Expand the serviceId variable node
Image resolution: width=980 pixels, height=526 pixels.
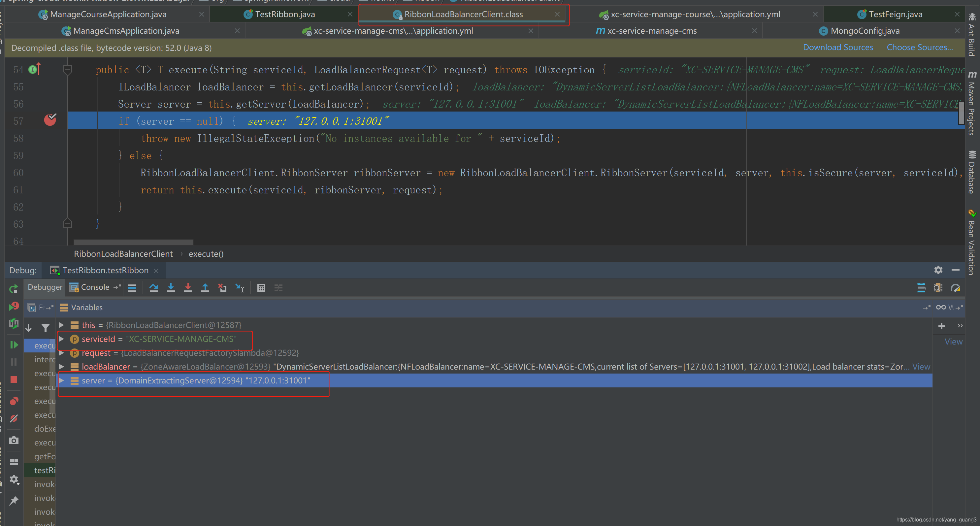point(61,339)
